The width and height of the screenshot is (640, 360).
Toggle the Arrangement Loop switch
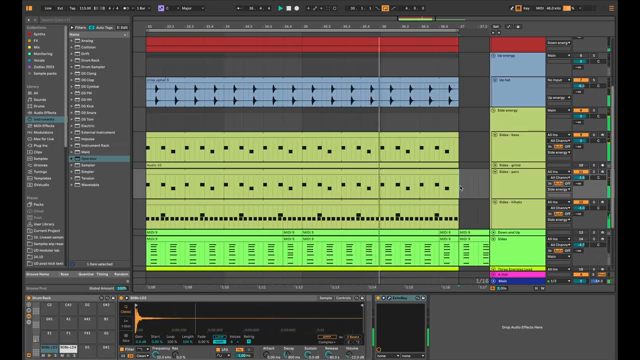pos(385,8)
